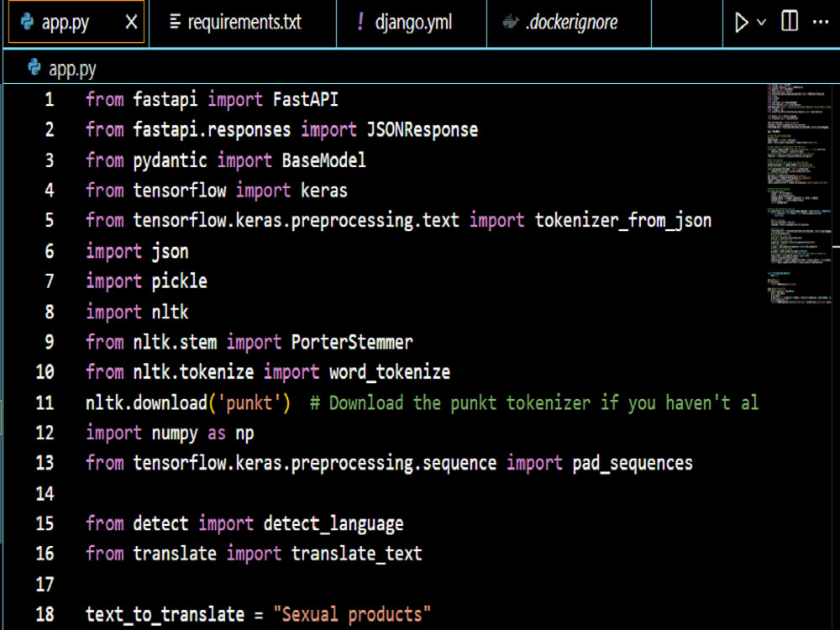The width and height of the screenshot is (840, 630).
Task: Click the 'Sexual products' string on line 18
Action: click(353, 614)
